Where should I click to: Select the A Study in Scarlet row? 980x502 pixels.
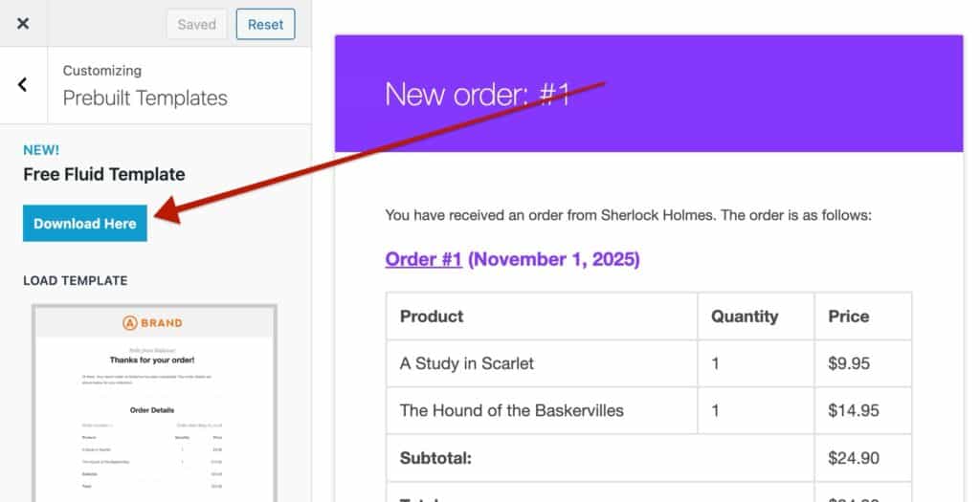[467, 363]
